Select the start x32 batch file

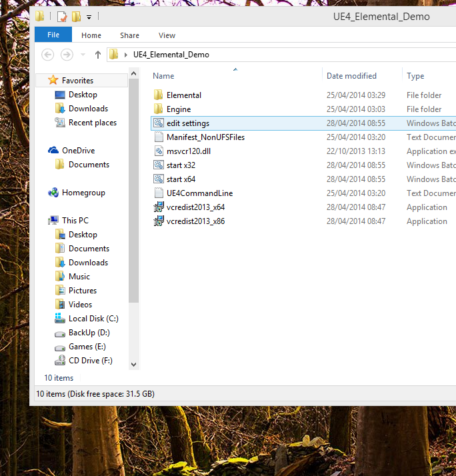point(181,165)
